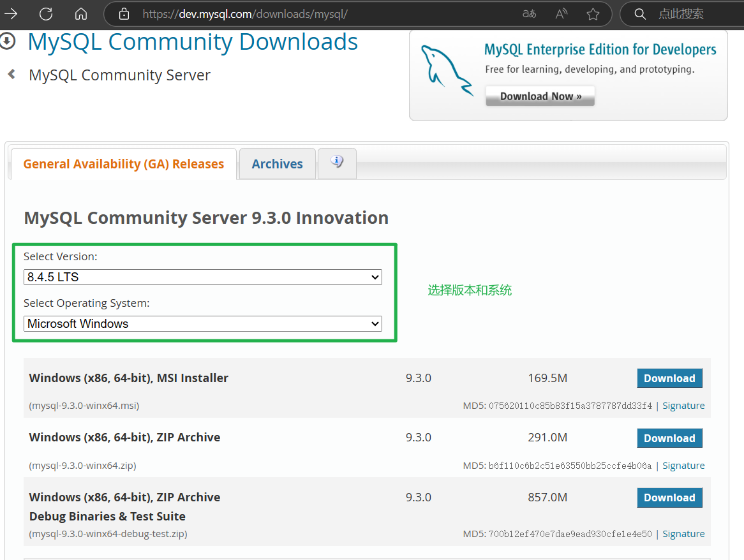Click the MD5 hash of the 291.0M ZIP

coord(570,465)
